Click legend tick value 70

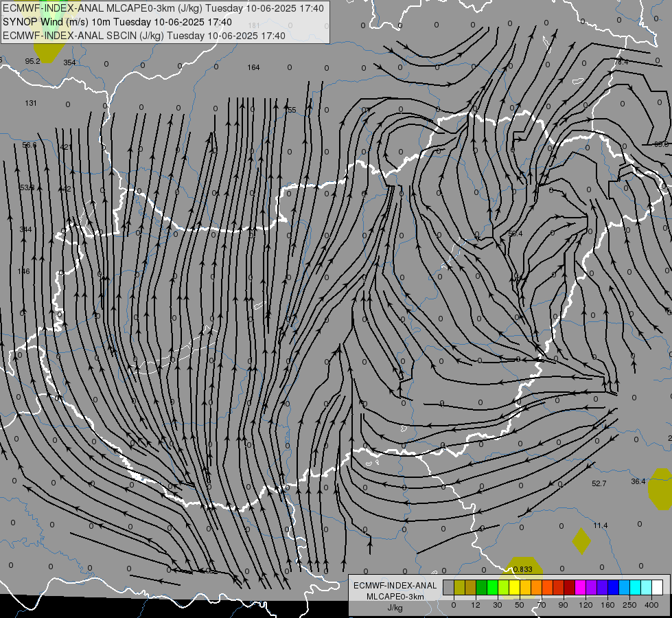click(x=542, y=605)
